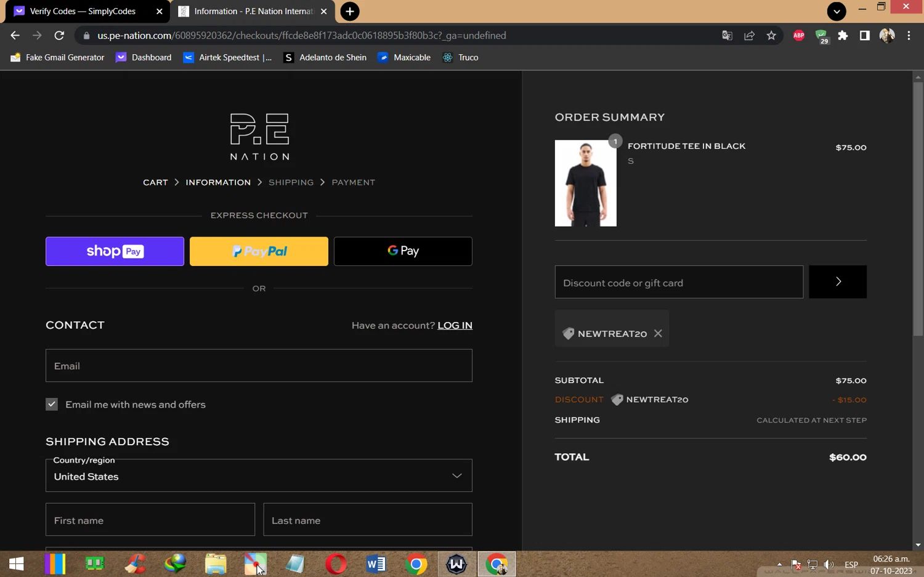Click total amount '$60.00'
The height and width of the screenshot is (577, 924).
848,457
